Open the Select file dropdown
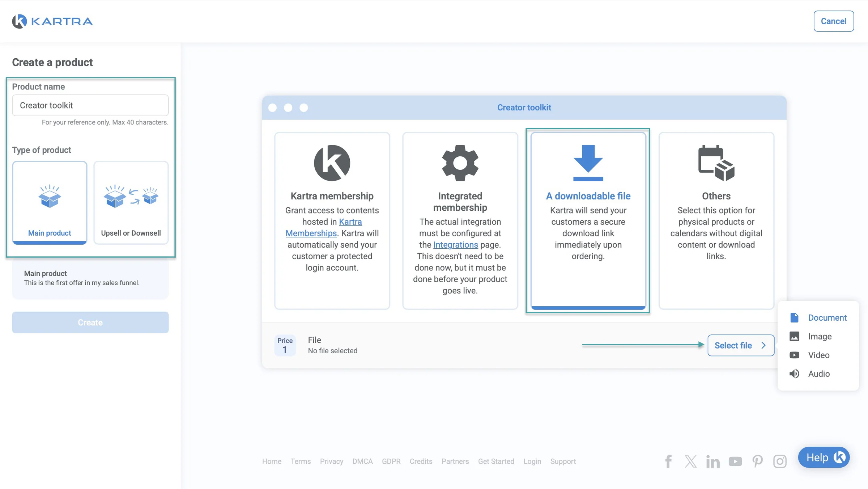The width and height of the screenshot is (868, 489). pos(741,345)
